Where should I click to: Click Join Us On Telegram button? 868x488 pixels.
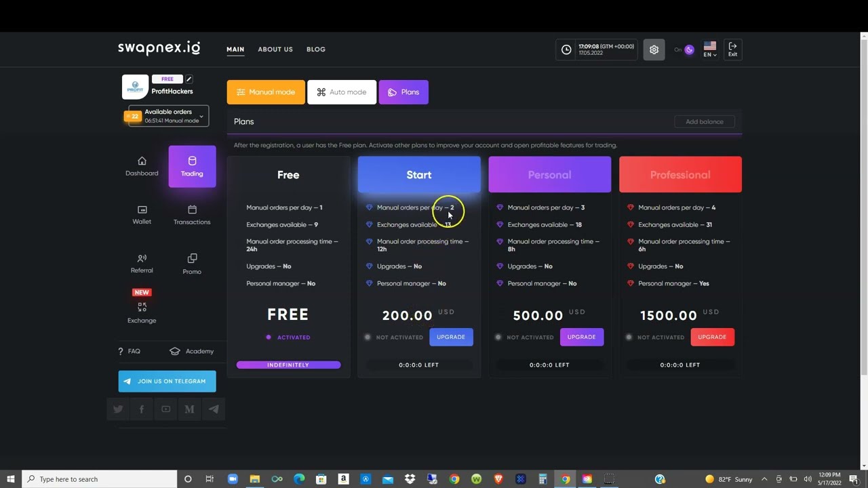pyautogui.click(x=167, y=381)
